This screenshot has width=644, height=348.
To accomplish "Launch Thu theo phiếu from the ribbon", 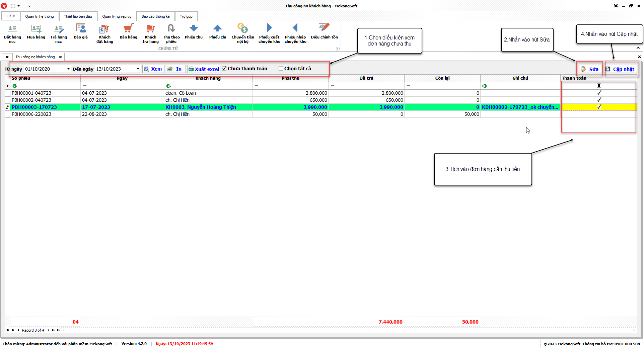I will 171,33.
